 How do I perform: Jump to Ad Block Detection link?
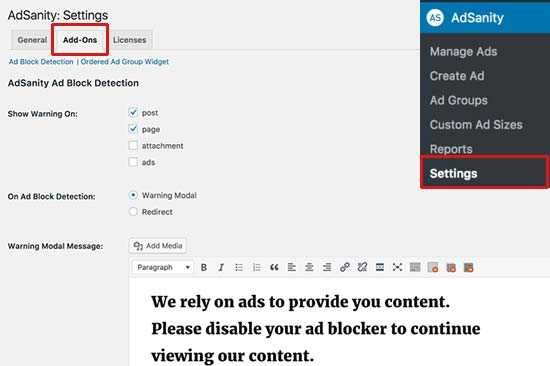41,62
